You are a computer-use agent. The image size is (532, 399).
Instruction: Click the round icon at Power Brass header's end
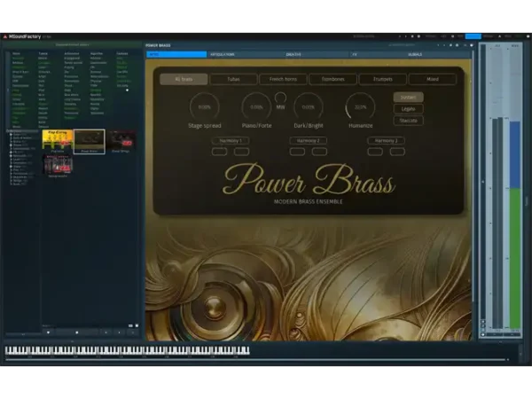pyautogui.click(x=472, y=45)
